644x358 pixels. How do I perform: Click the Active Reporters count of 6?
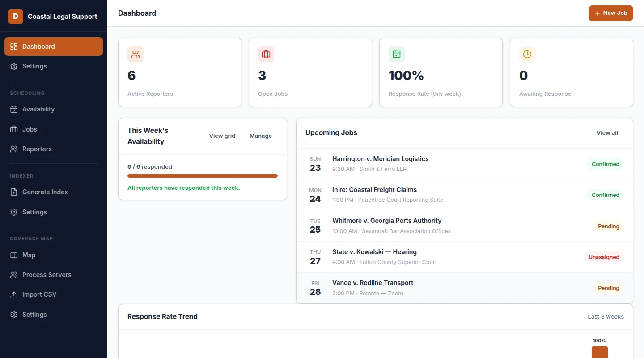tap(131, 76)
